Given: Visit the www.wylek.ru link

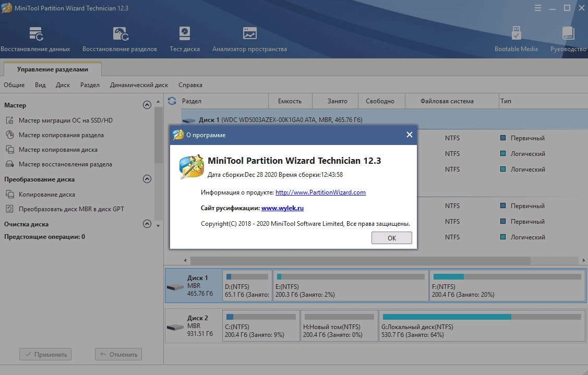Looking at the screenshot, I should pyautogui.click(x=282, y=208).
